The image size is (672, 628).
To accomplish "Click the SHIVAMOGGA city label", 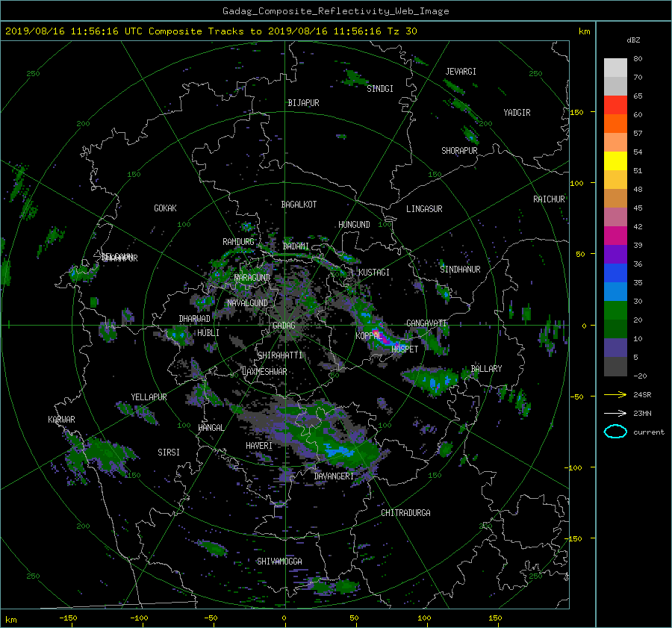I will [279, 562].
